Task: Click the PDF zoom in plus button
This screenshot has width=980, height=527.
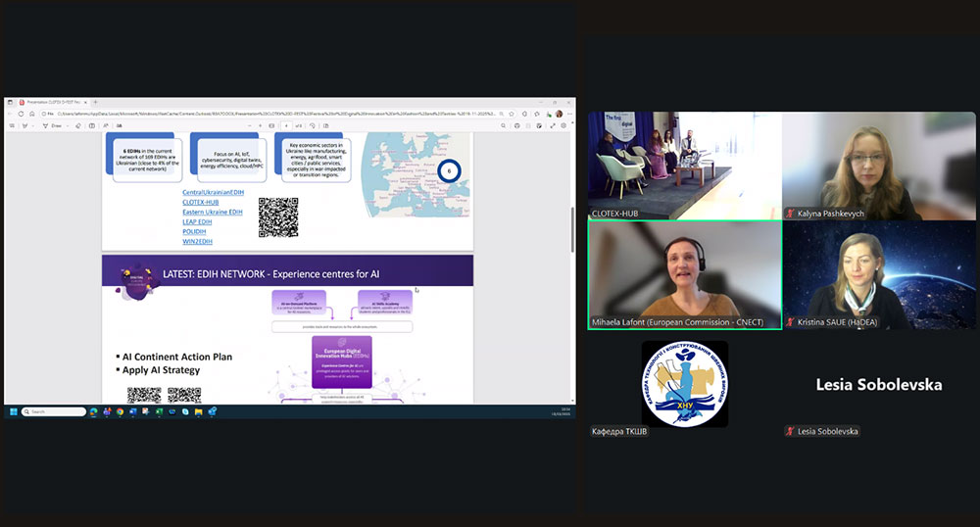Action: click(x=260, y=125)
